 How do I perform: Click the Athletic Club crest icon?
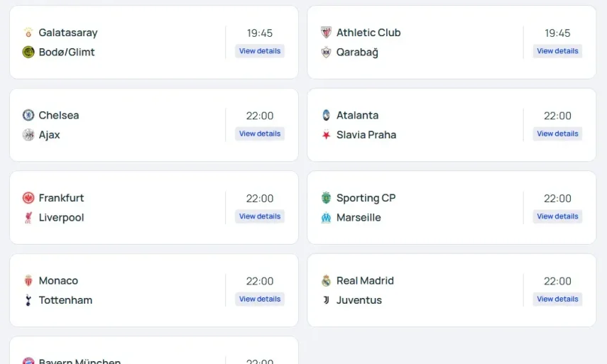(x=326, y=33)
